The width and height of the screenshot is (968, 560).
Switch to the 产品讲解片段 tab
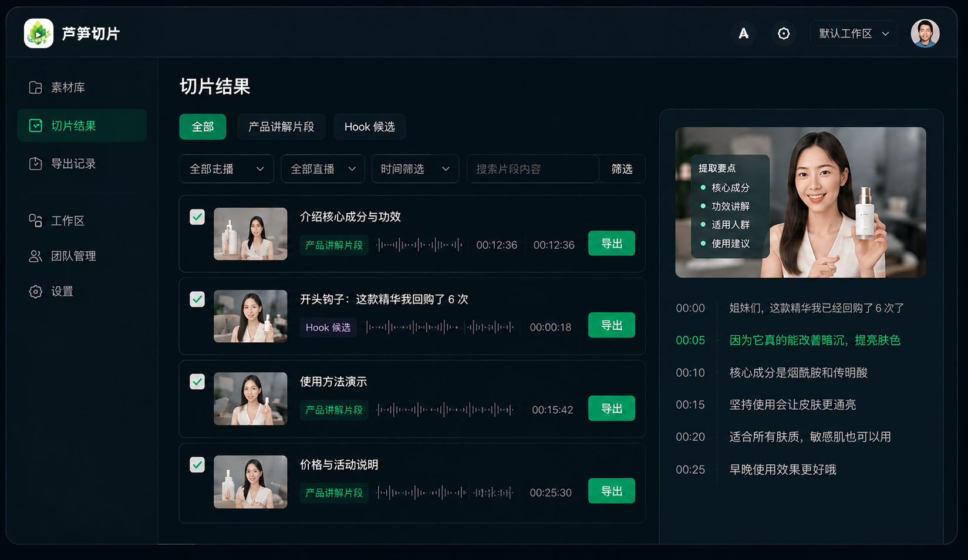click(281, 127)
